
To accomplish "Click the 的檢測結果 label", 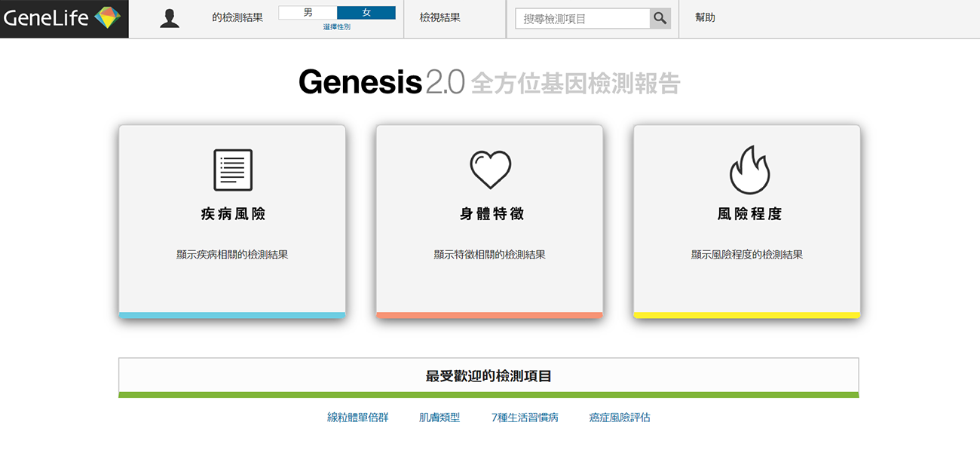I will coord(237,17).
